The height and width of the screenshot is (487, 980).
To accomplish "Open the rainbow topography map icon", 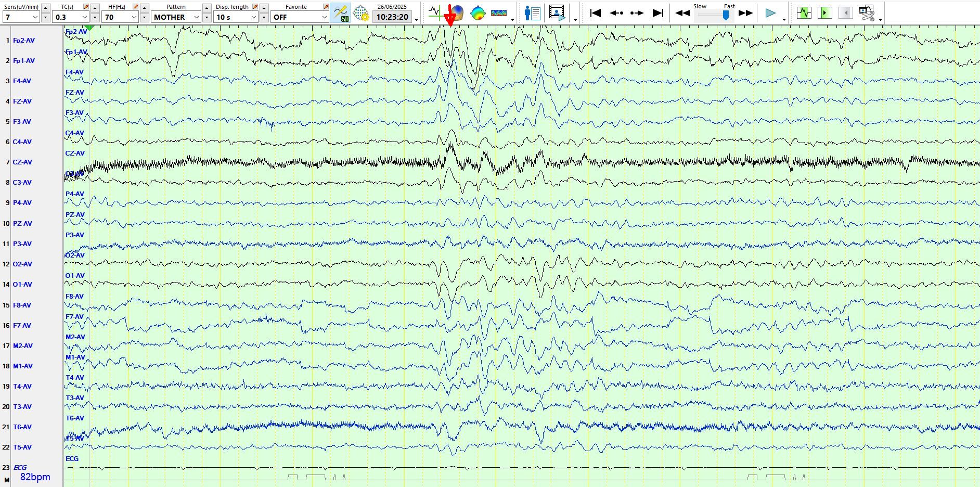I will click(478, 12).
